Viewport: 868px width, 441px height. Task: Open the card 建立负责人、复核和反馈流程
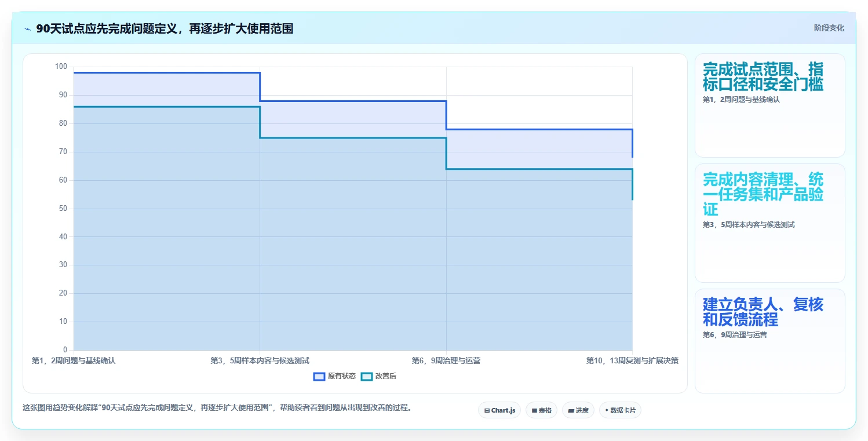tap(769, 341)
